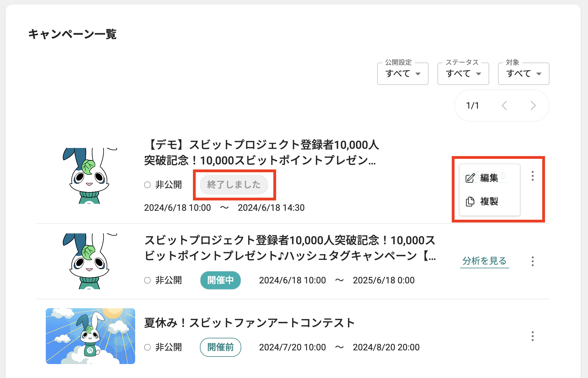Screen dimensions: 588x378
Task: Toggle 非公開 radio for the 【デモ】 campaign
Action: point(147,185)
